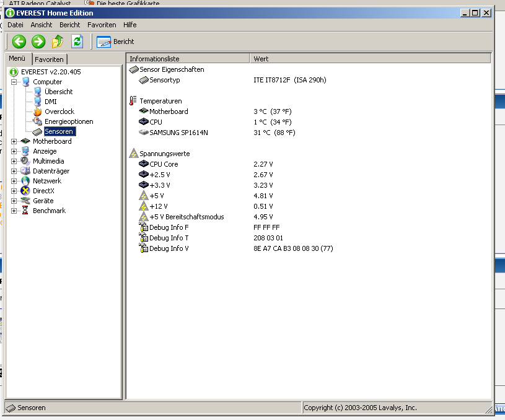
Task: Select the CPU Core voltage row
Action: 309,164
